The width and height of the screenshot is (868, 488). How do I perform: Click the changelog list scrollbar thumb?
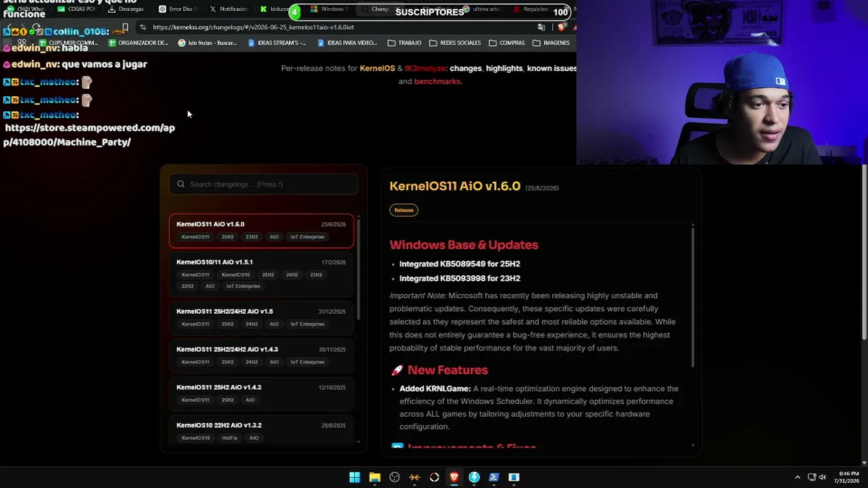[358, 268]
